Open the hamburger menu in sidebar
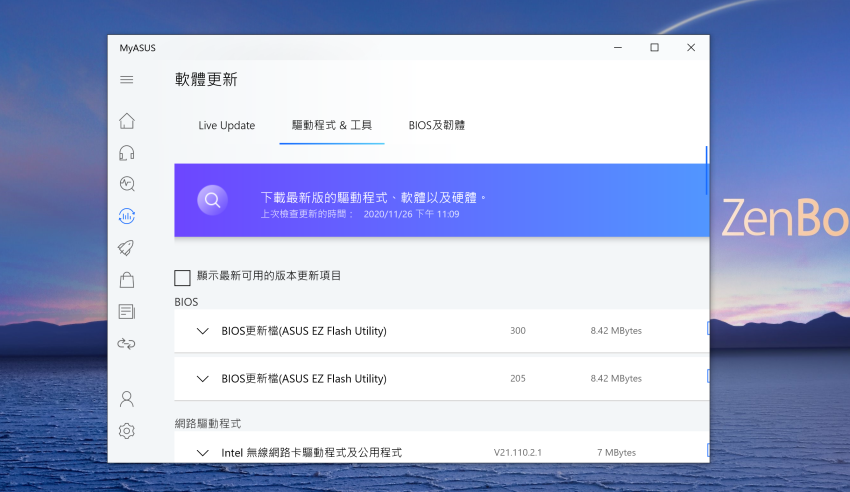 [126, 80]
